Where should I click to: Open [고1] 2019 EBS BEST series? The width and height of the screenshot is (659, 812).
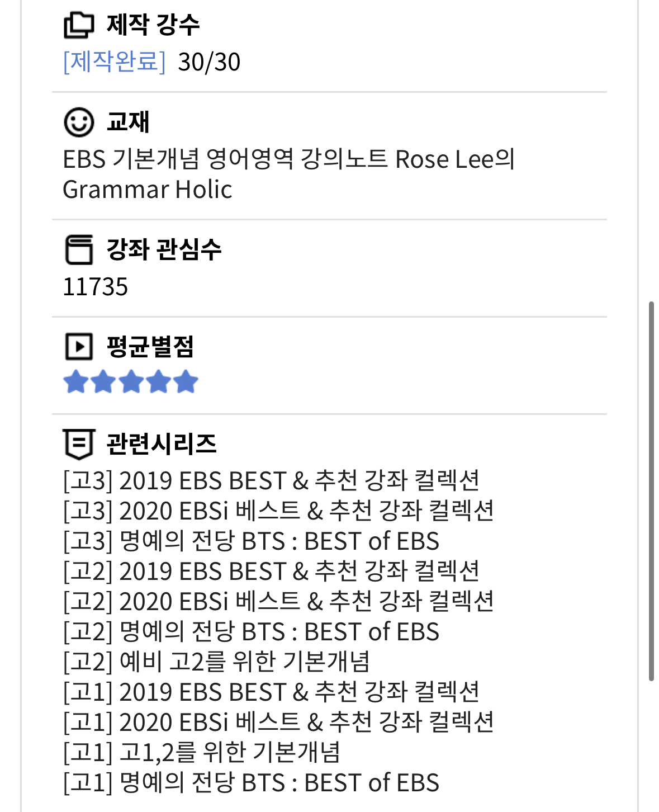click(272, 692)
